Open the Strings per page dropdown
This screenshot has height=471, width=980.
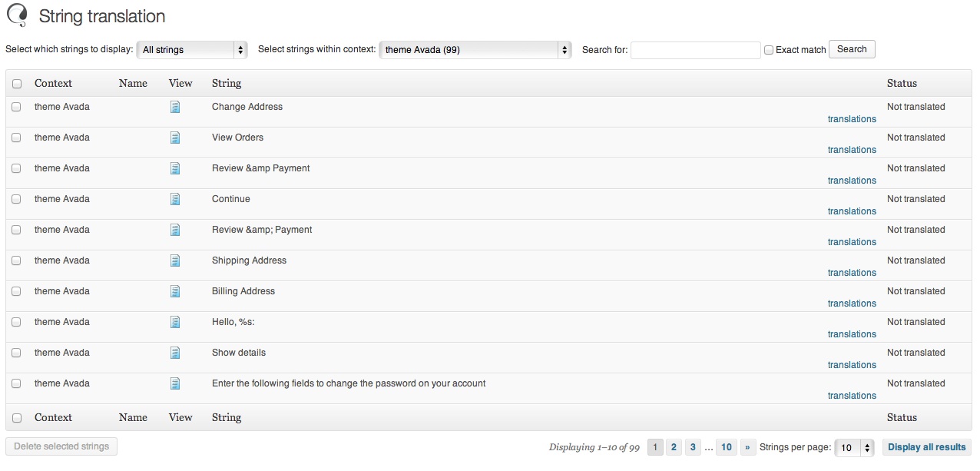(x=855, y=447)
